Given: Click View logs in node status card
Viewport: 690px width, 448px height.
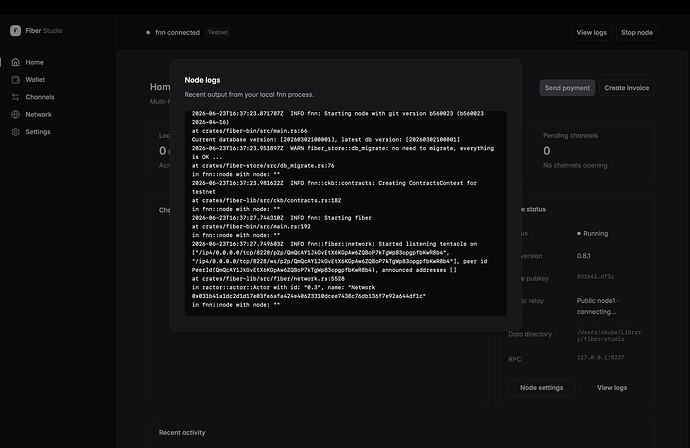Looking at the screenshot, I should point(612,387).
